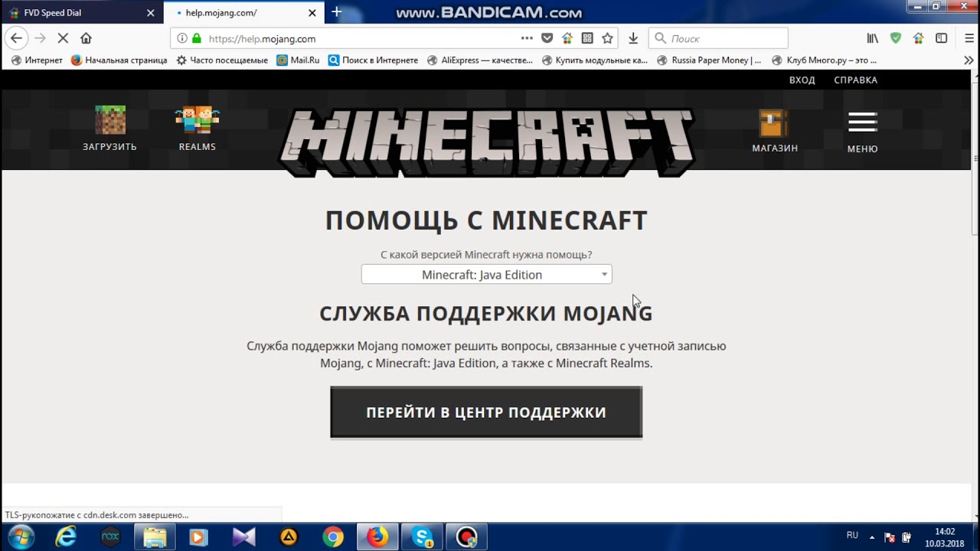The height and width of the screenshot is (551, 980).
Task: Open the new tab plus button
Action: [x=336, y=12]
